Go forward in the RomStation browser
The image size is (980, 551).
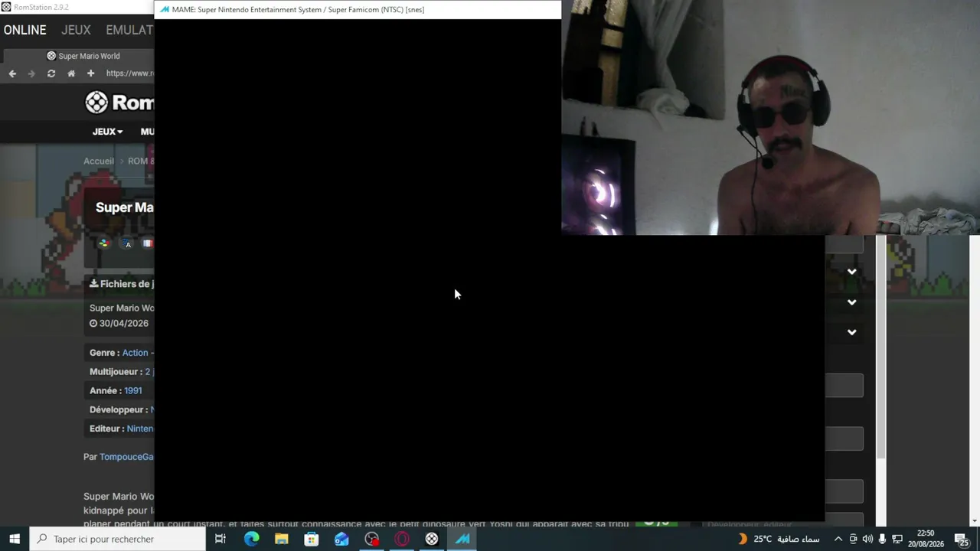point(31,73)
